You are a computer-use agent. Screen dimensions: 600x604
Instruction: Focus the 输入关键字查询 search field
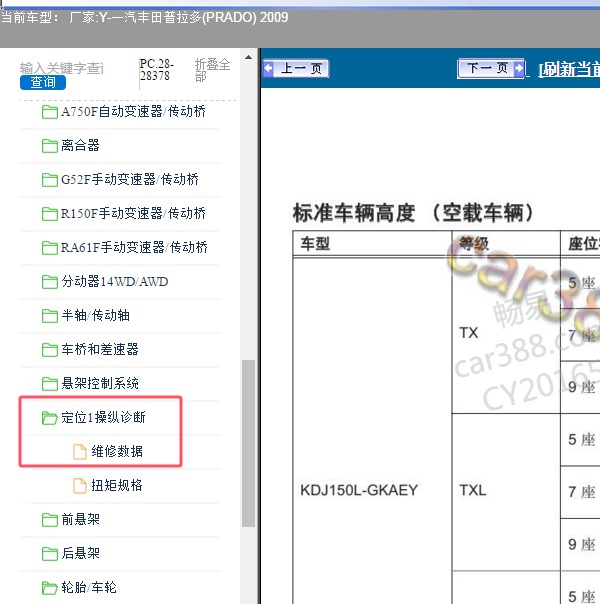coord(62,68)
